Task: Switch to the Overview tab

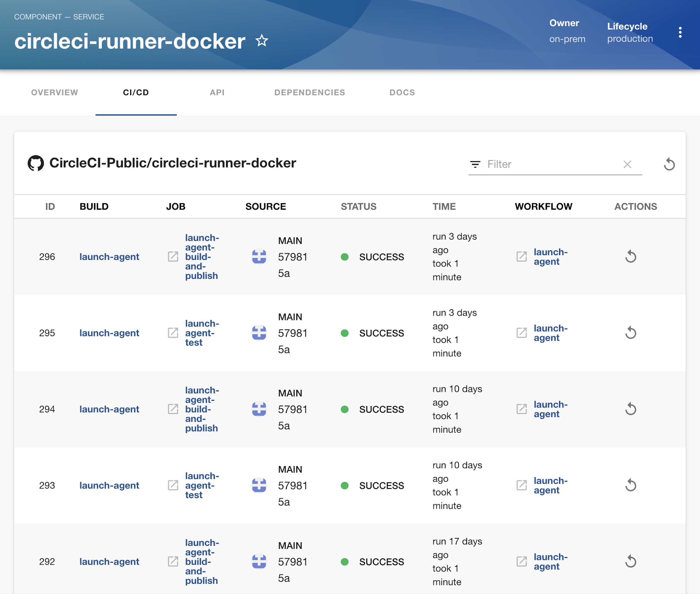Action: 55,93
